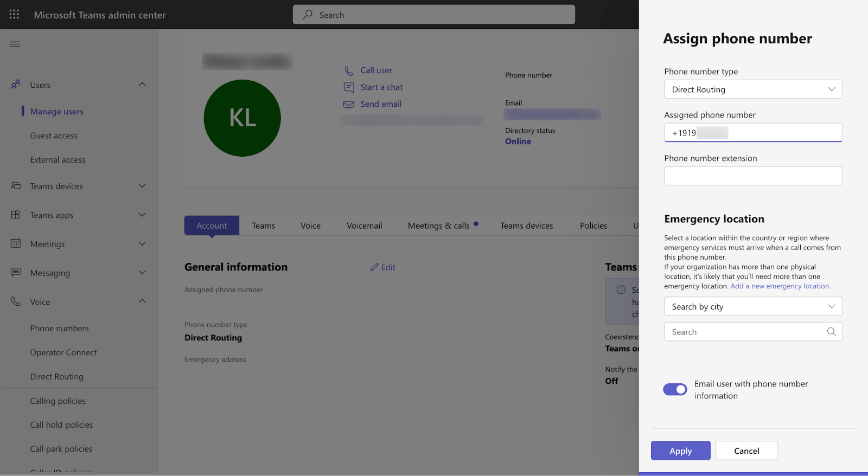The image size is (868, 476).
Task: Click the Start a chat link
Action: coord(381,87)
